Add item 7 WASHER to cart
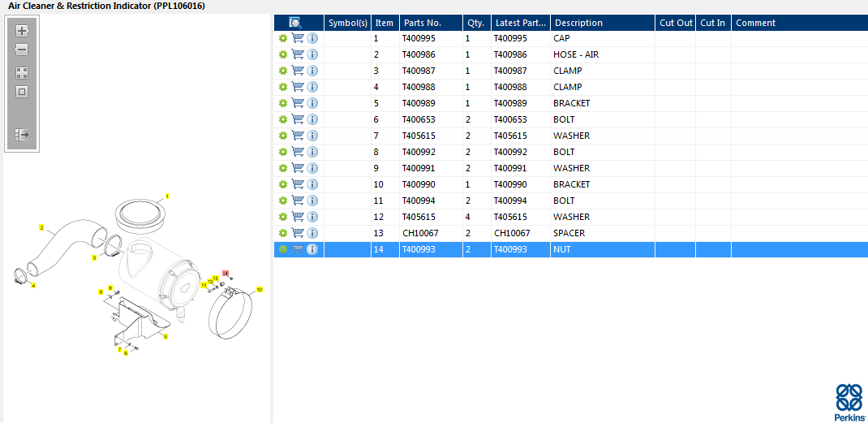Viewport: 868px width, 423px height. (298, 136)
